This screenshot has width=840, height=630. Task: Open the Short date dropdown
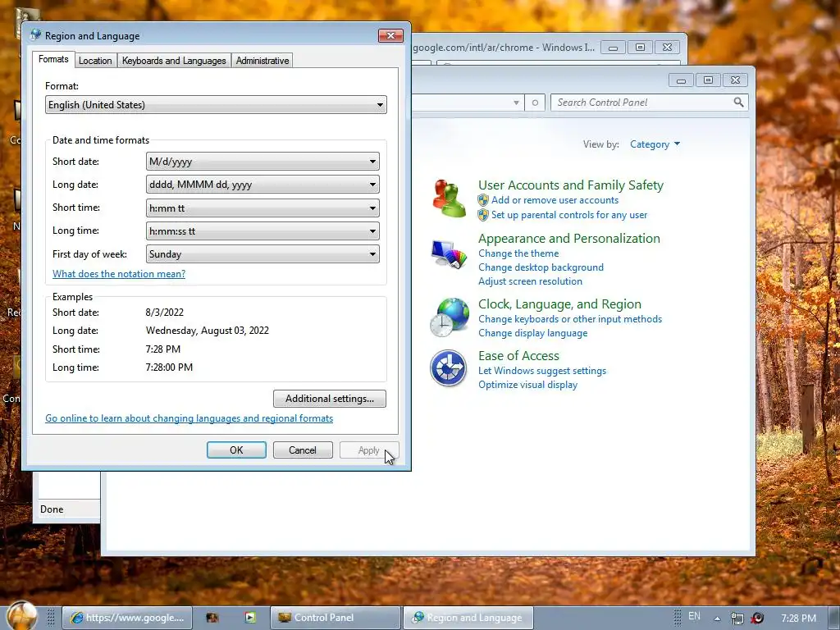(262, 162)
